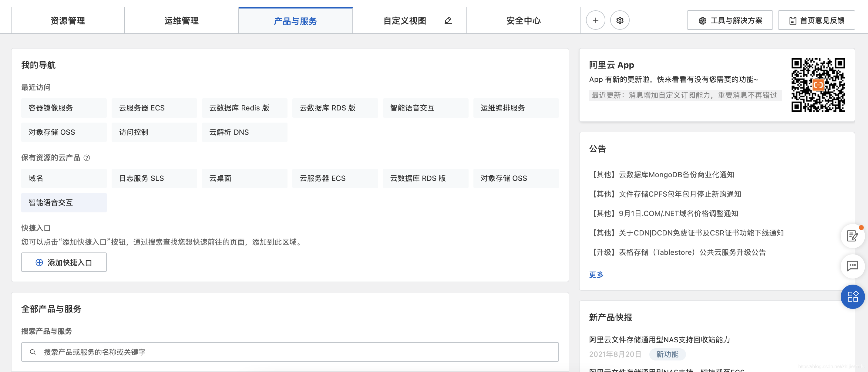The height and width of the screenshot is (372, 868).
Task: Click the magnifier icon in the search box
Action: 33,352
